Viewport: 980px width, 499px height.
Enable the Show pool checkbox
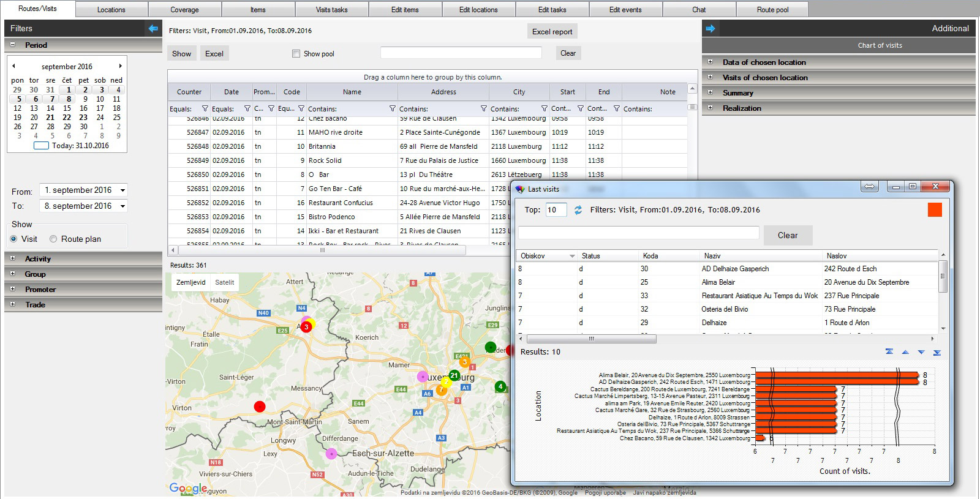[x=296, y=54]
